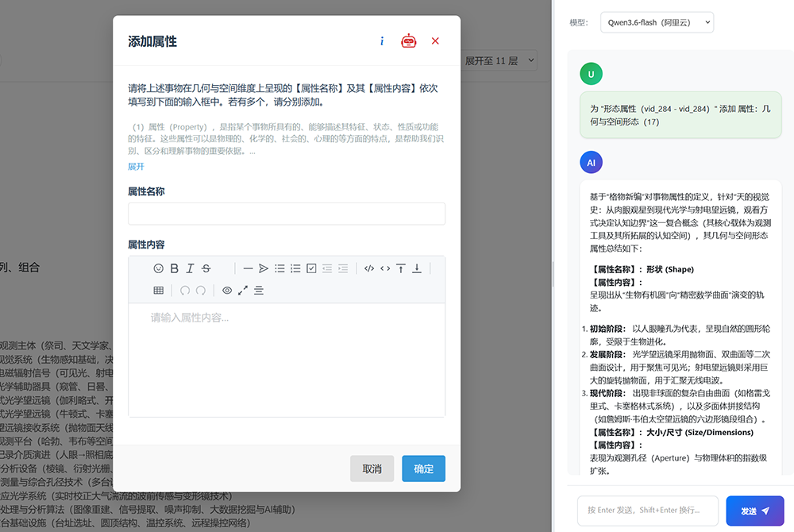Insert a code block
This screenshot has height=532, width=794.
369,268
